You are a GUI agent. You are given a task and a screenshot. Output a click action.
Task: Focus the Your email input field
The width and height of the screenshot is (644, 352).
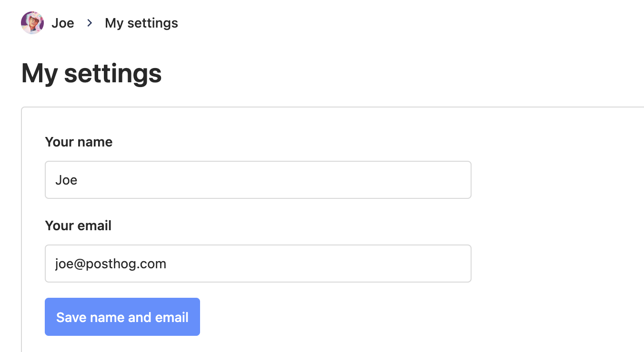click(258, 264)
